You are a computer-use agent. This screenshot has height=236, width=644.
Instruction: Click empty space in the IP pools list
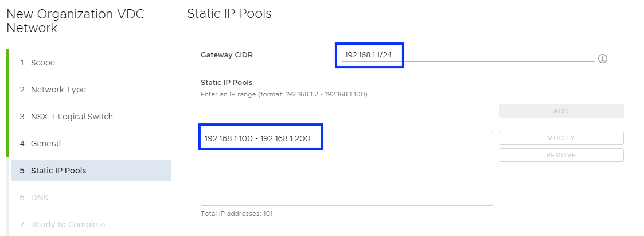tap(346, 178)
